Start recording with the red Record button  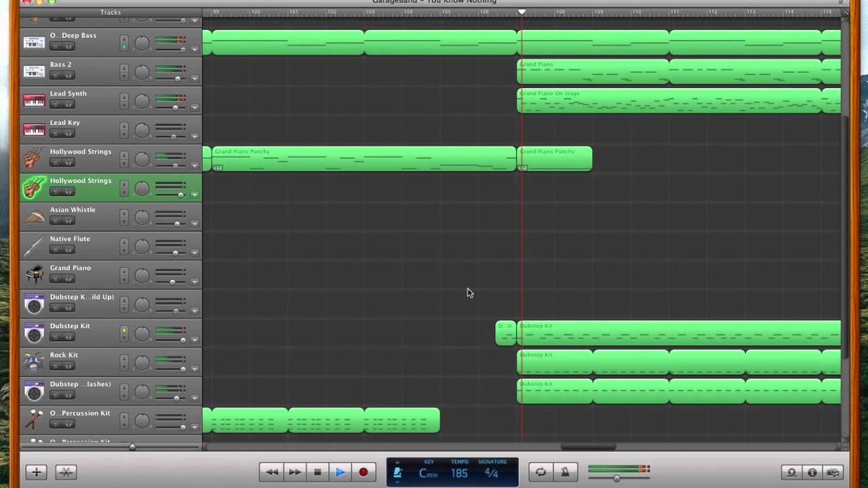pyautogui.click(x=363, y=472)
